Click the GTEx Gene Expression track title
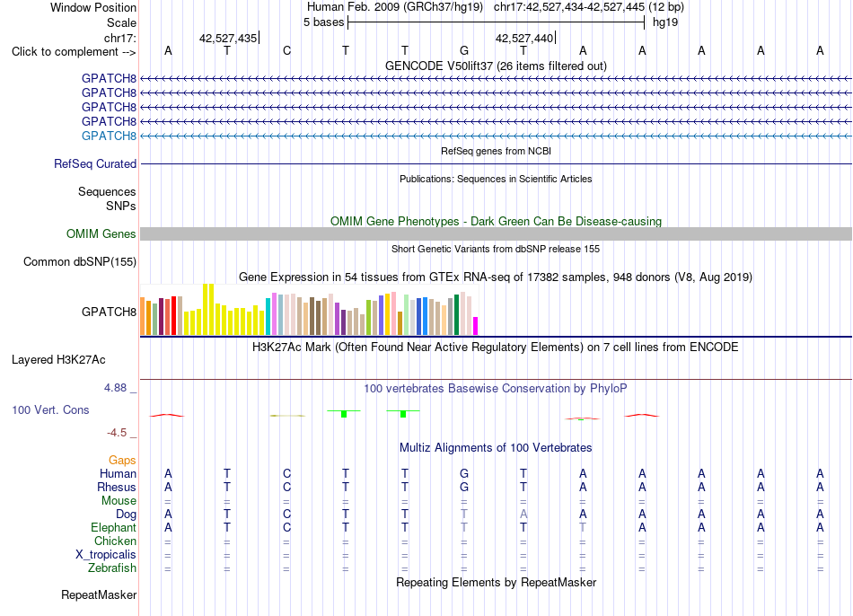 [x=496, y=277]
